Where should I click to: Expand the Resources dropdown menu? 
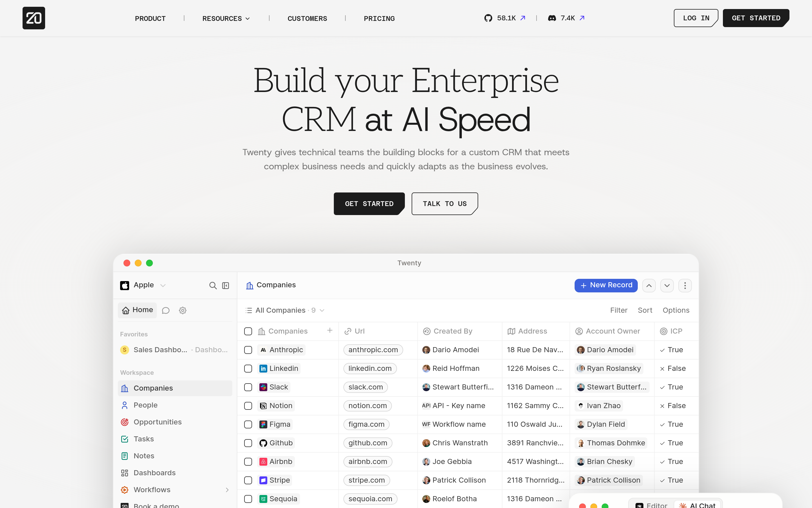click(226, 18)
